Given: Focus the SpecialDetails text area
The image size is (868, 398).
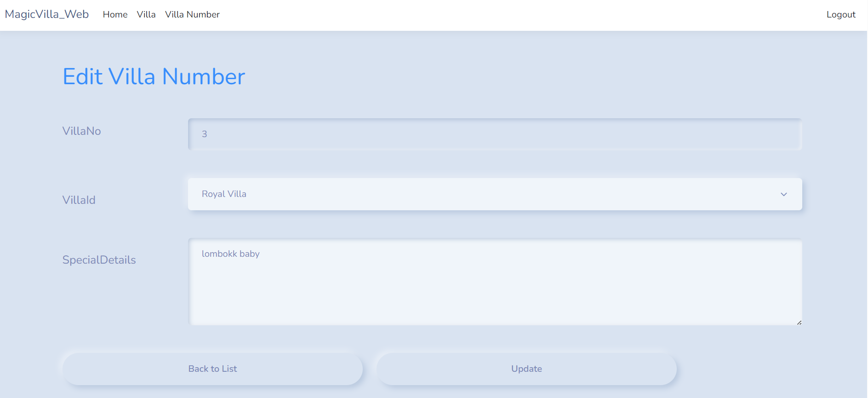Looking at the screenshot, I should [495, 282].
